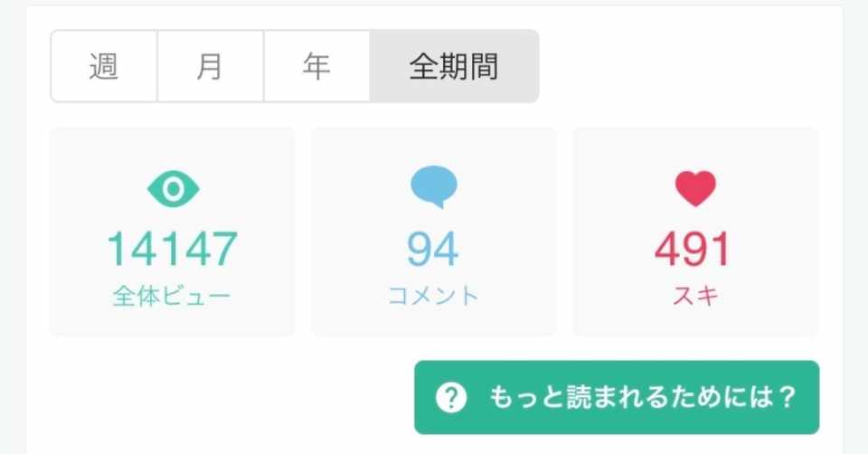The width and height of the screenshot is (868, 454).
Task: Click the もっと読まれるためには text
Action: coord(642,398)
